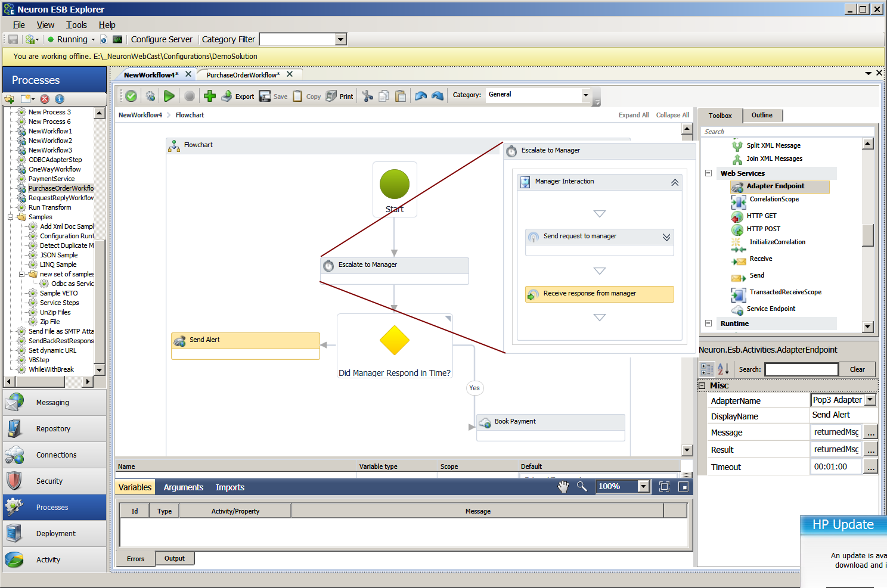Close the NewWorkflow4 tab

click(x=188, y=74)
